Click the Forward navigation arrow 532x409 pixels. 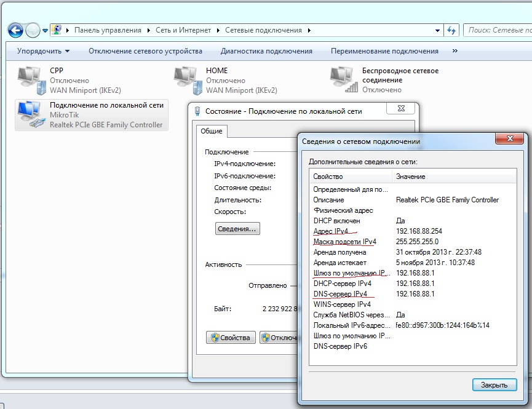(33, 31)
